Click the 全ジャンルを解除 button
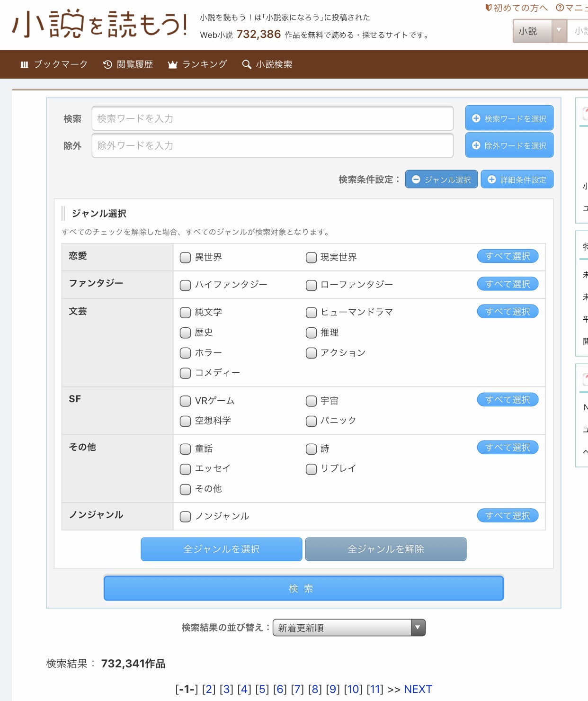Image resolution: width=588 pixels, height=701 pixels. pos(385,549)
